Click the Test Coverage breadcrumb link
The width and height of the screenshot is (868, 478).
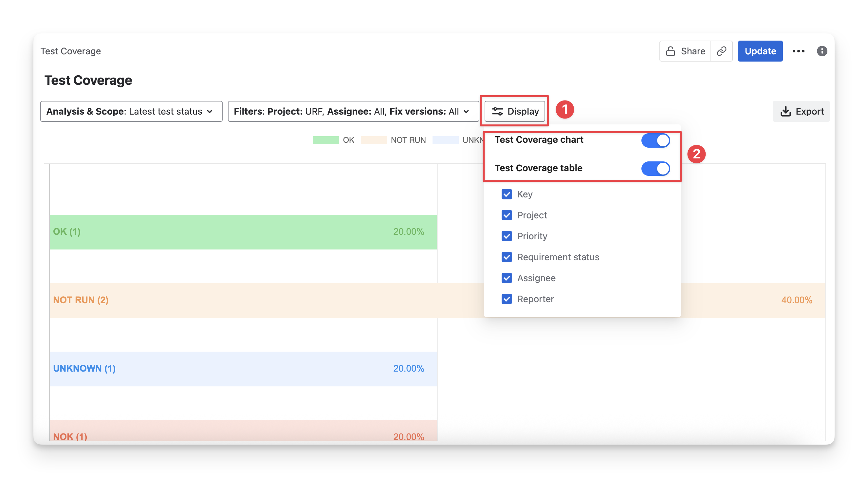(71, 51)
